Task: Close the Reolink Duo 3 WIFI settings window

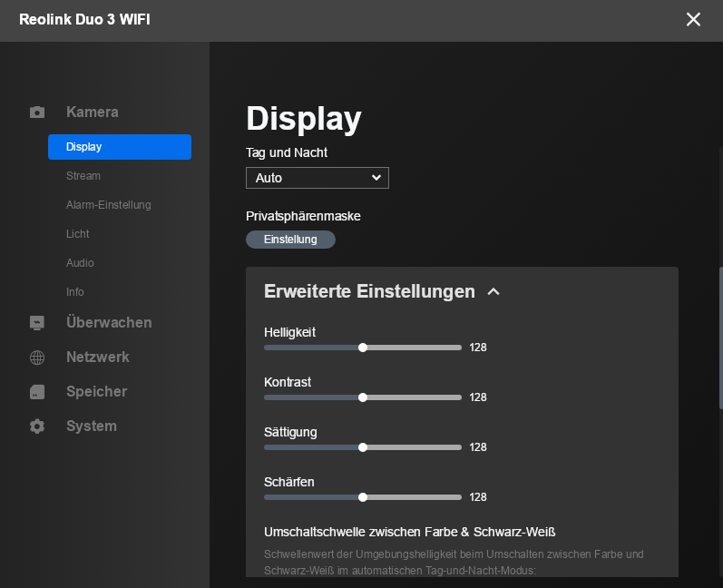Action: [693, 19]
